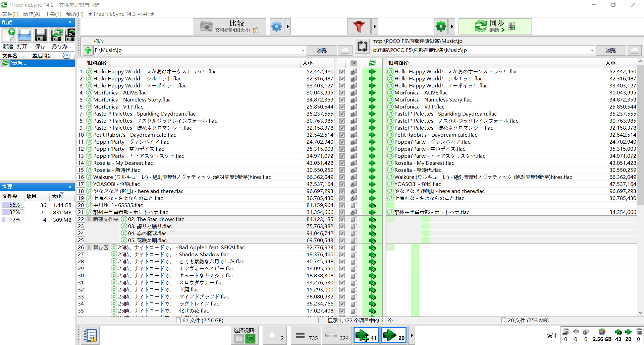Click action column header sync icon

(372, 63)
